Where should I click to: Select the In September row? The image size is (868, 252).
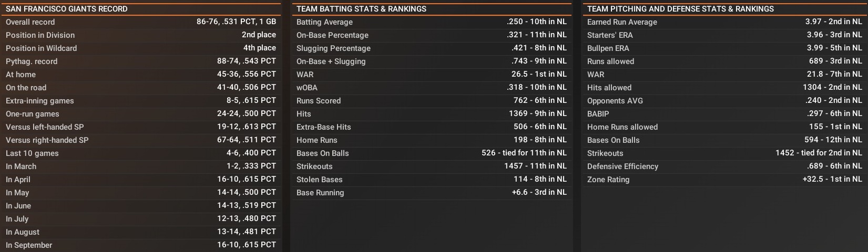pyautogui.click(x=140, y=245)
